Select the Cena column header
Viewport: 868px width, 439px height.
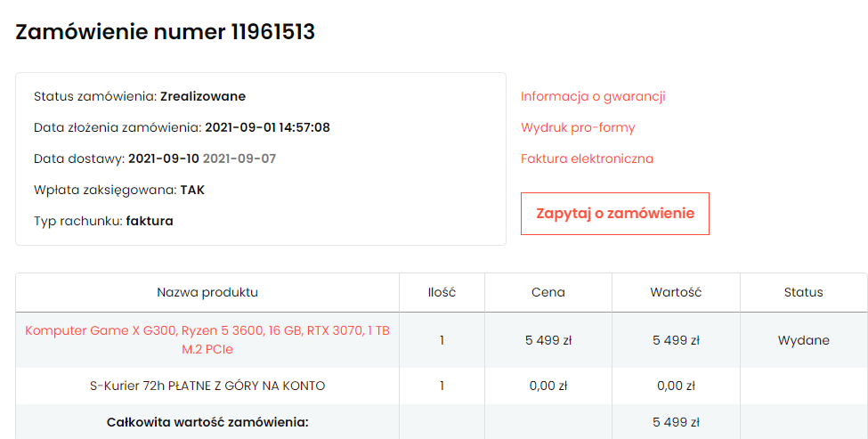pos(548,292)
